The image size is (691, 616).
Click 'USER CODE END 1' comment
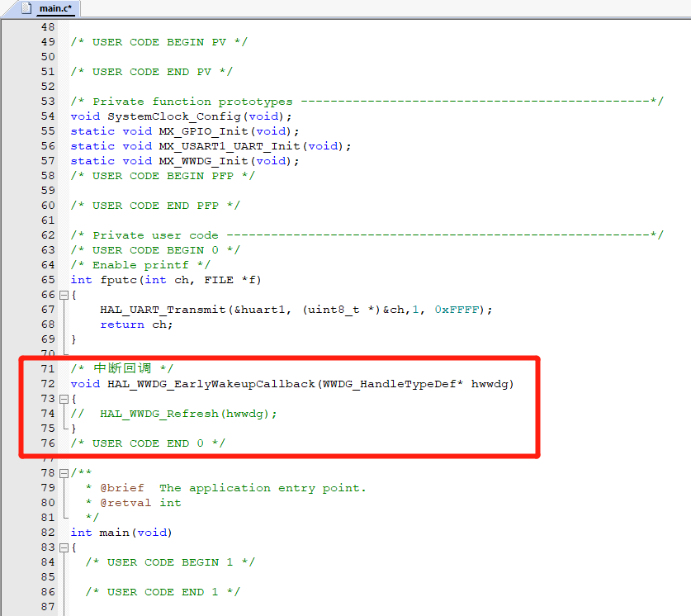(163, 592)
